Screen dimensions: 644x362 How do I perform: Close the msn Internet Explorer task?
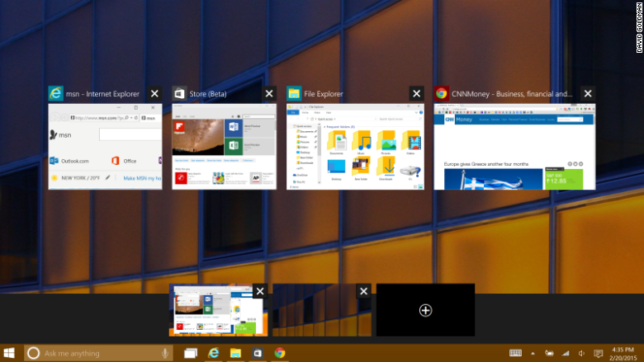(x=154, y=93)
